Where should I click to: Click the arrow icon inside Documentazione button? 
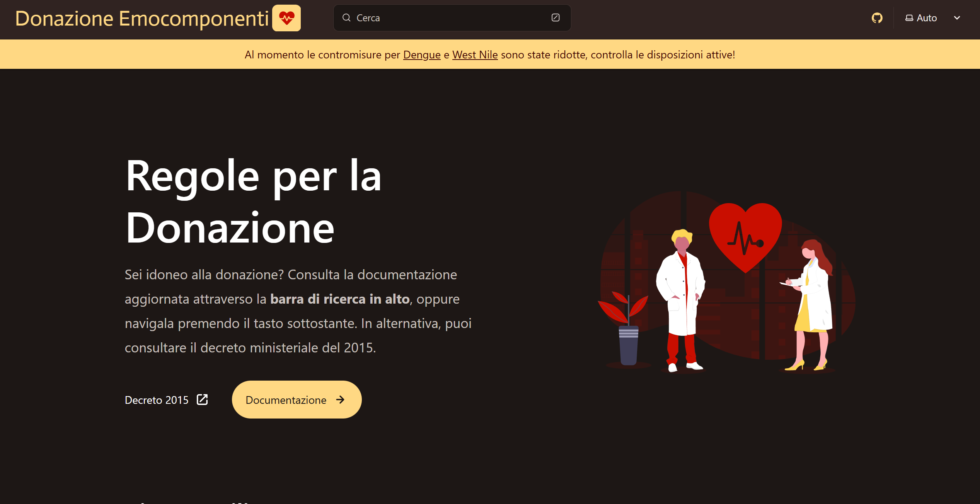coord(340,400)
